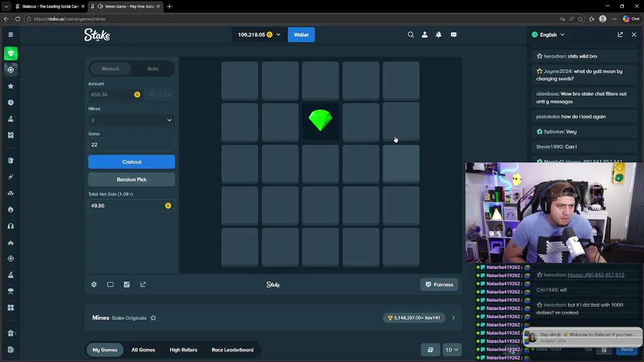Open the search magnifier in Stake header
The width and height of the screenshot is (644, 362).
click(x=411, y=35)
